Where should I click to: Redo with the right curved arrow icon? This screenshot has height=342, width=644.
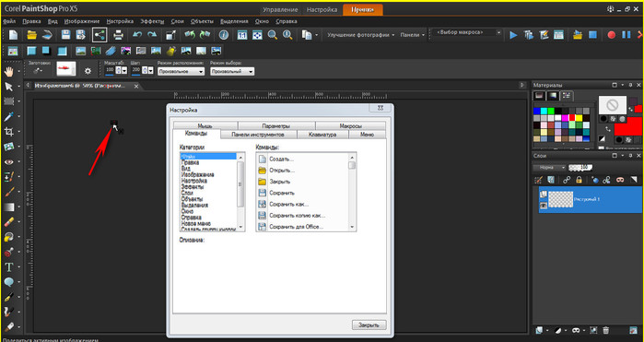click(x=152, y=35)
